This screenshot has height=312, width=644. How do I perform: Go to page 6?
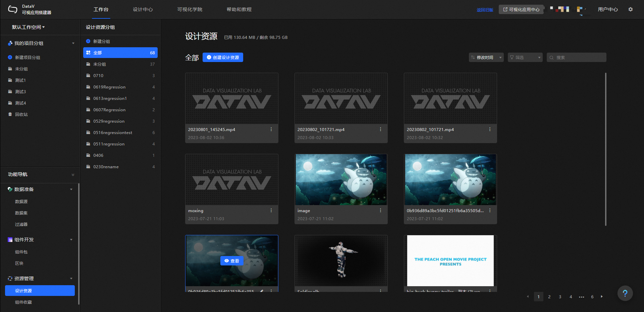click(x=592, y=297)
